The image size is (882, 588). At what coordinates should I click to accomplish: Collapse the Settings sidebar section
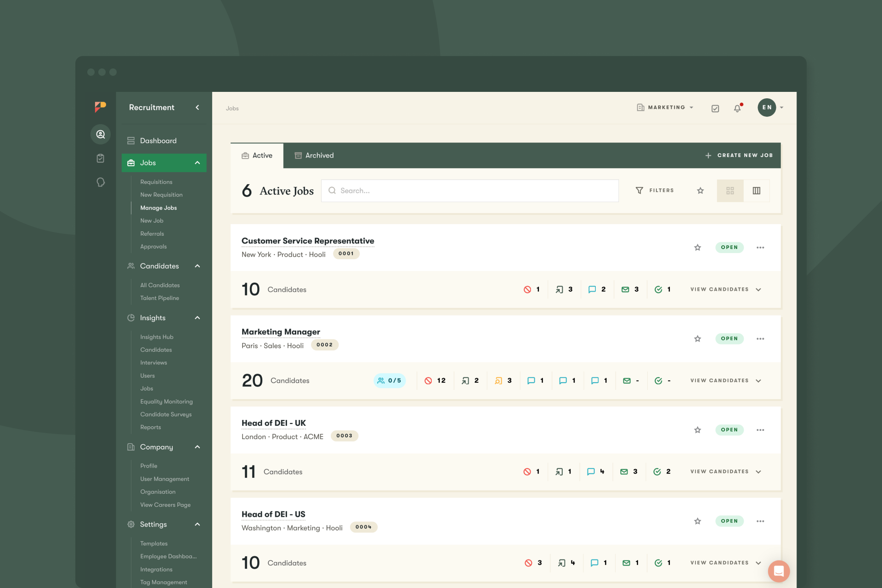point(198,524)
